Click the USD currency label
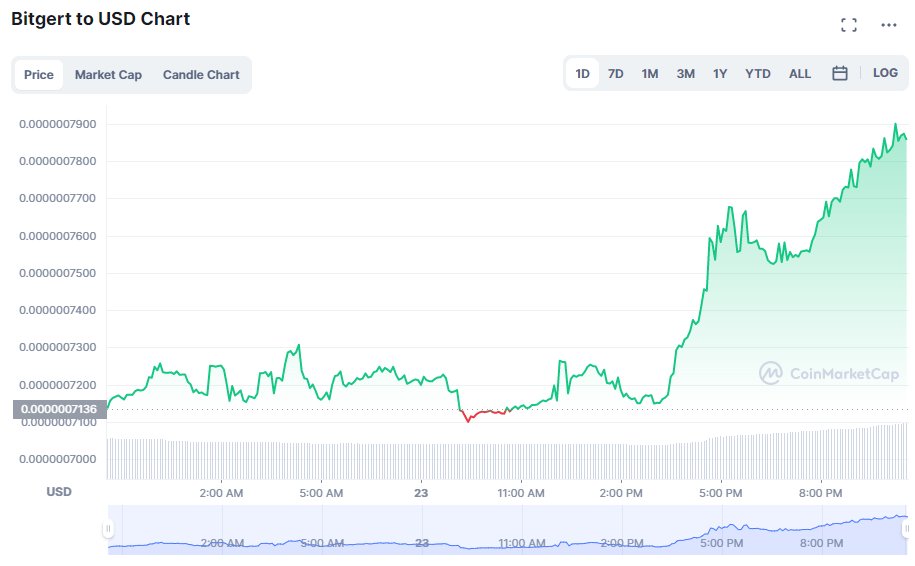Image resolution: width=915 pixels, height=566 pixels. click(59, 492)
